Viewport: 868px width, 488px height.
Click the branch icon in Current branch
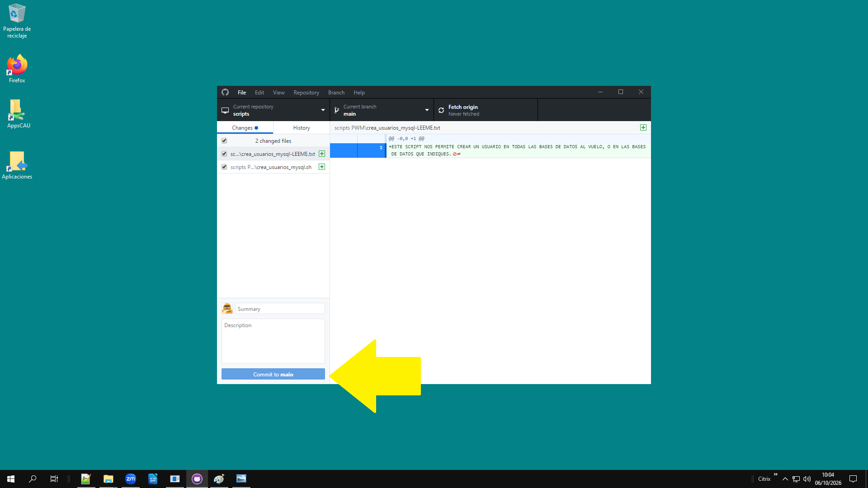coord(337,110)
